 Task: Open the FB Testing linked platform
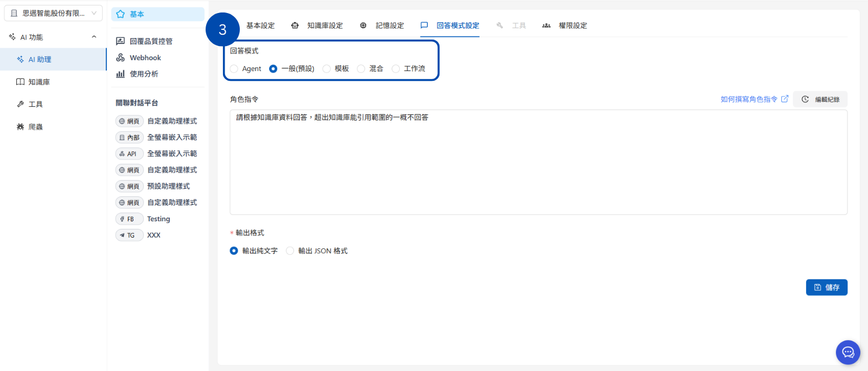[x=158, y=219]
